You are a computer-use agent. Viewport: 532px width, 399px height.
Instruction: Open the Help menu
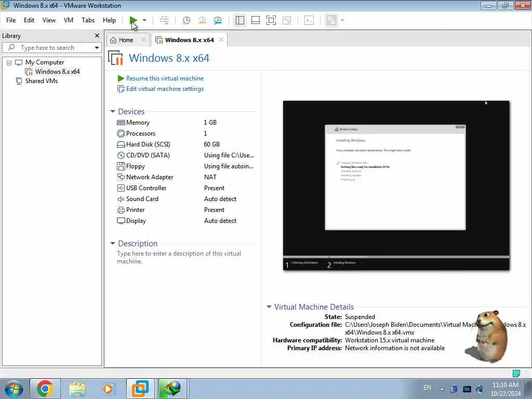pos(109,20)
